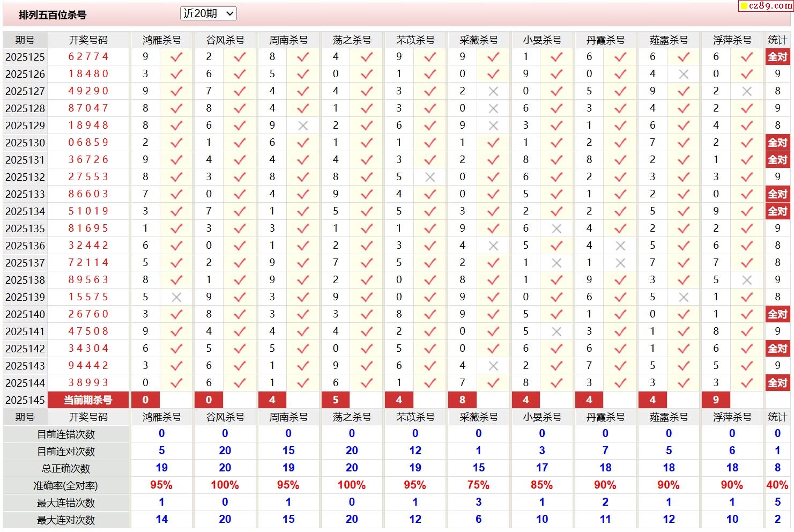The height and width of the screenshot is (532, 794).
Task: Click the 85% accuracy under 小旻杀号
Action: [542, 485]
